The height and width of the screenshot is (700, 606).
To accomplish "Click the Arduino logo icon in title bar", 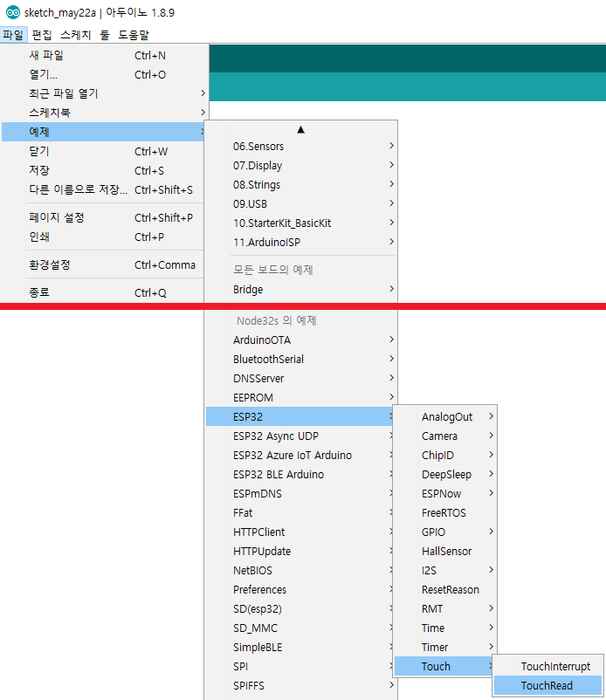I will pyautogui.click(x=13, y=12).
